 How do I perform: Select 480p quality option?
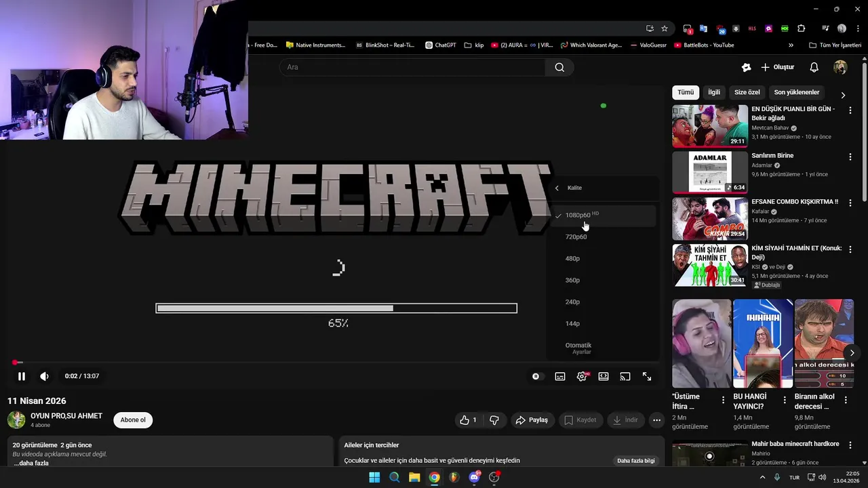point(604,259)
